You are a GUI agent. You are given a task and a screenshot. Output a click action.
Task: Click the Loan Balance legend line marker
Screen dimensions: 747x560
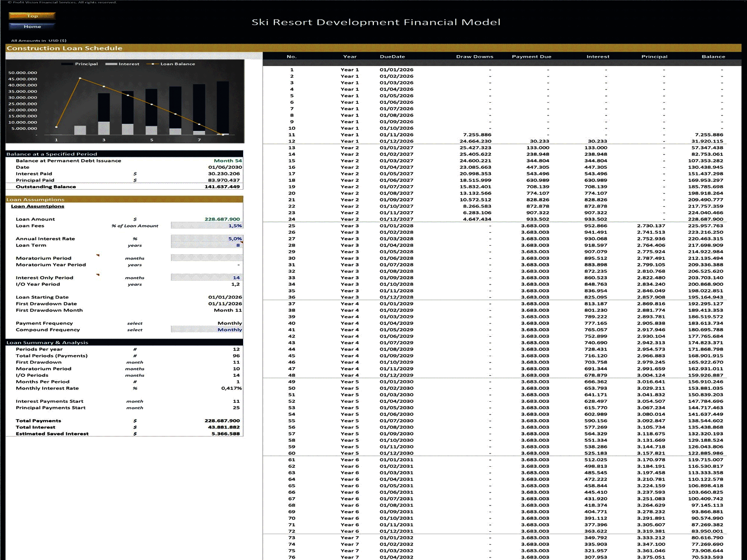click(153, 64)
